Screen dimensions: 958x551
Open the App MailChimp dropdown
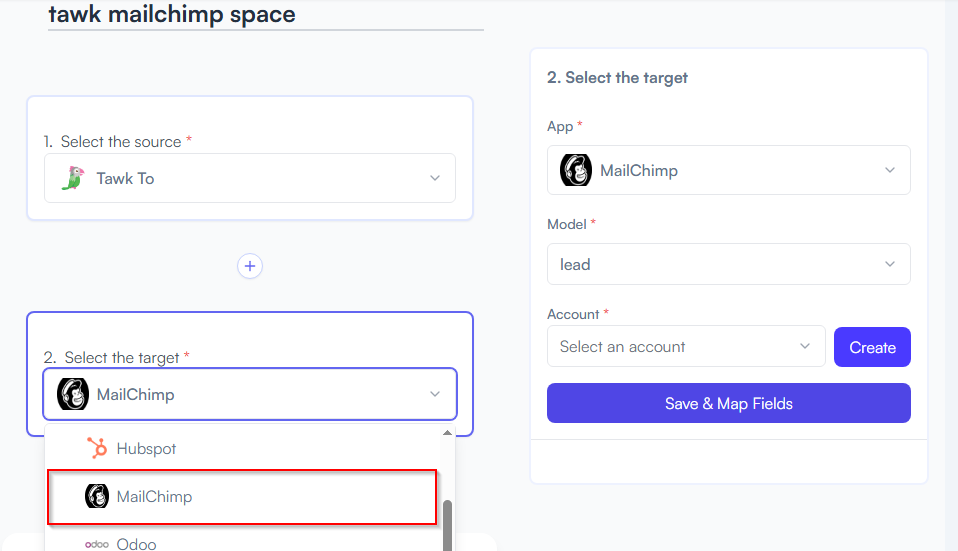728,170
